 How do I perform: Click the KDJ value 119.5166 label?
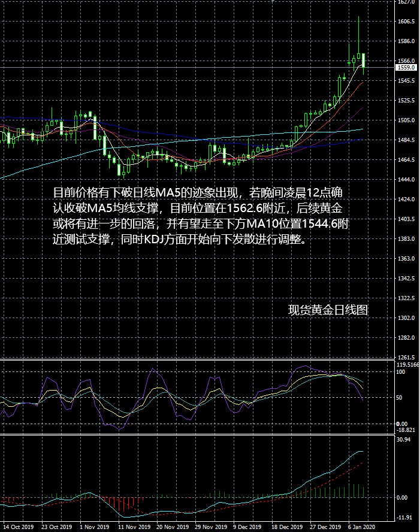pos(407,364)
